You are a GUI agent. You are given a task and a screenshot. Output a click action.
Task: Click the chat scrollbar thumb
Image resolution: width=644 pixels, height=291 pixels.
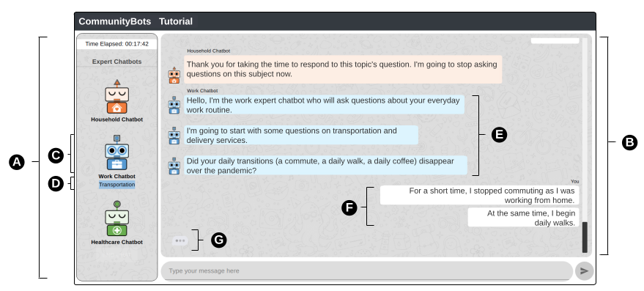585,237
